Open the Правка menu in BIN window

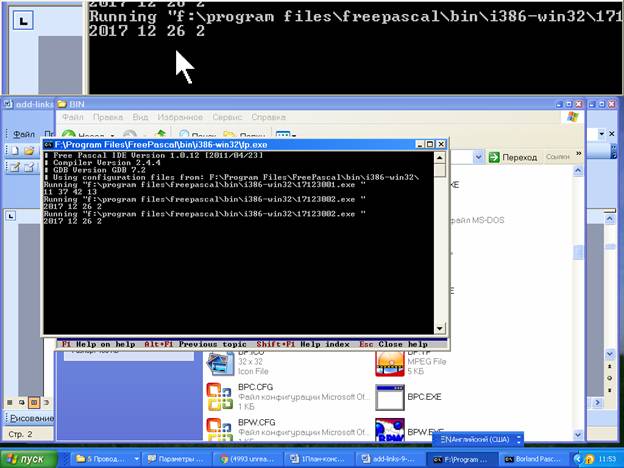click(x=108, y=117)
